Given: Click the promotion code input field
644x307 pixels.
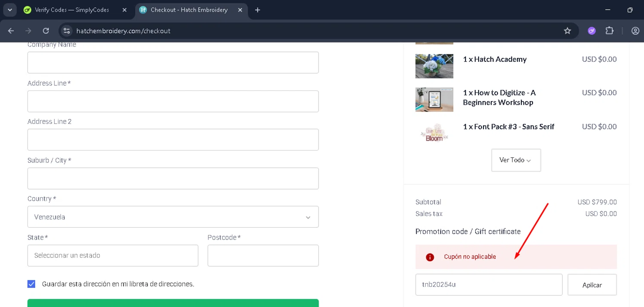Looking at the screenshot, I should point(489,285).
